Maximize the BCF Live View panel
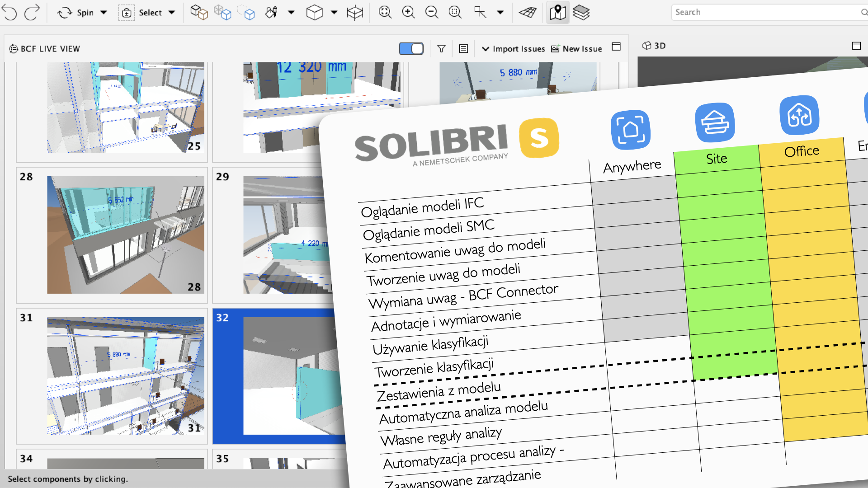 pyautogui.click(x=616, y=47)
